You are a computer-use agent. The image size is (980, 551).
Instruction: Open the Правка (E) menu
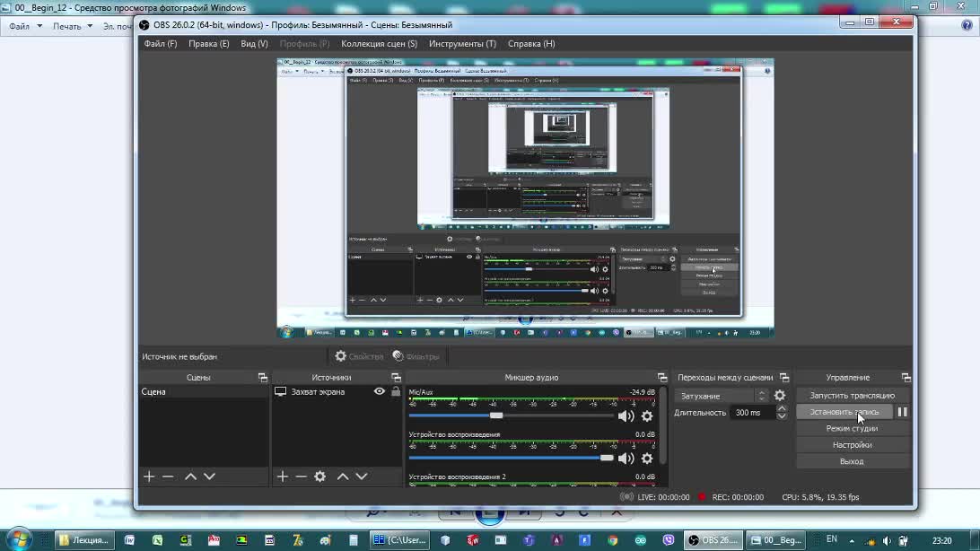(x=209, y=44)
